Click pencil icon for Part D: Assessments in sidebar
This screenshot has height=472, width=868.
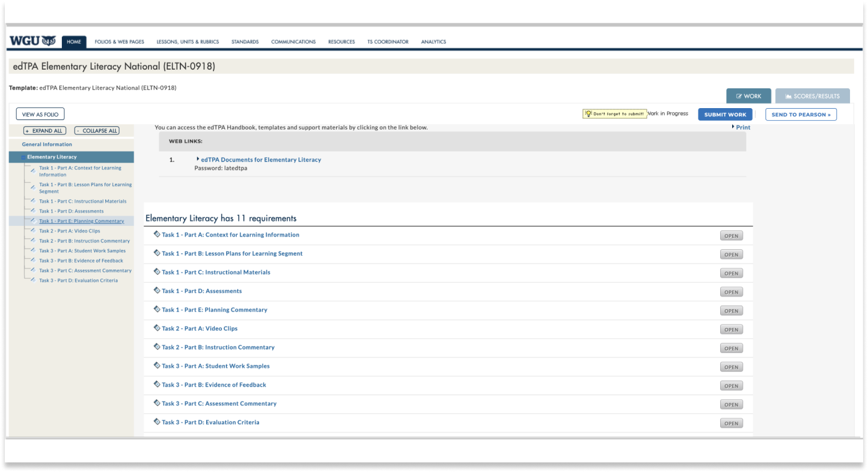click(x=33, y=211)
